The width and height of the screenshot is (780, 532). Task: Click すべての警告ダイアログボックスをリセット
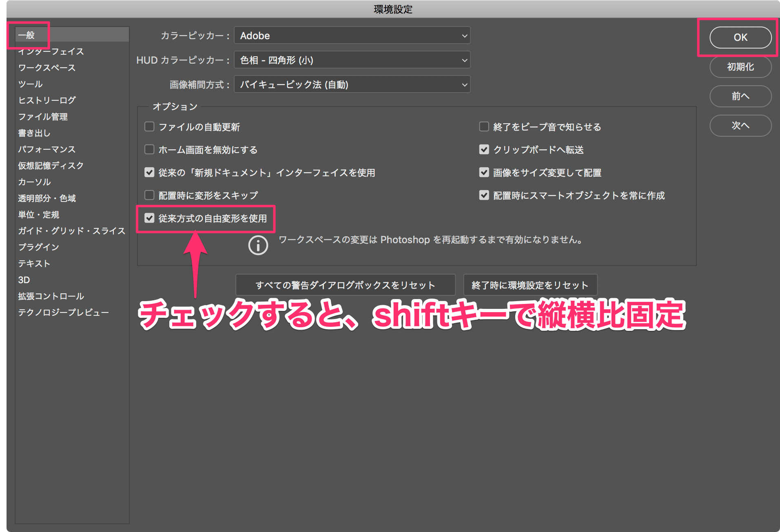tap(346, 285)
